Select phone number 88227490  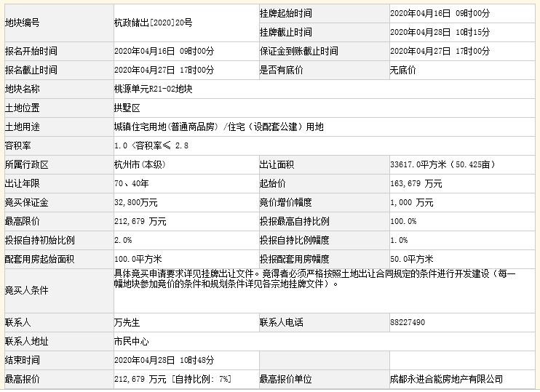[x=408, y=322]
